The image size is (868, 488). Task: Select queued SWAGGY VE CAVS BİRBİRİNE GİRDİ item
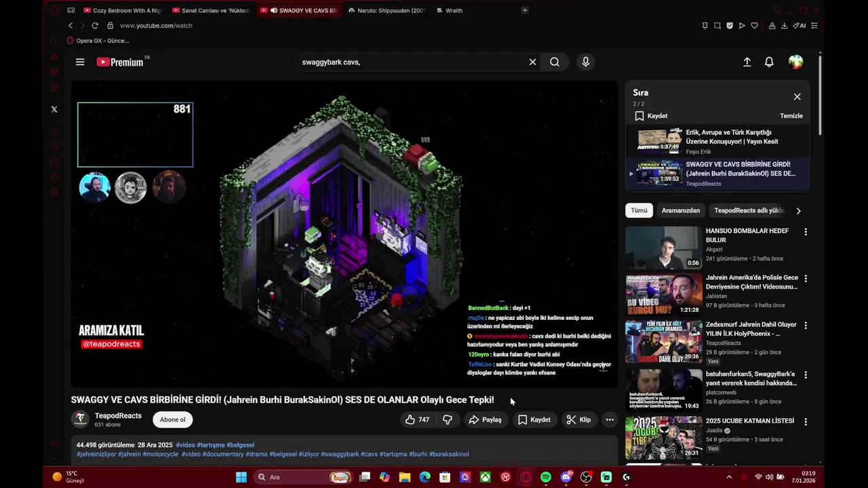click(717, 174)
